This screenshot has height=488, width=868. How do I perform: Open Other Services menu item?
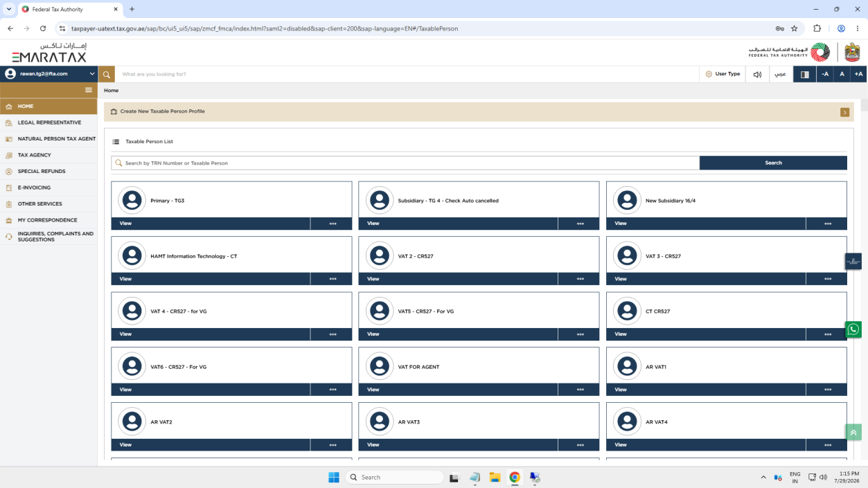[48, 204]
